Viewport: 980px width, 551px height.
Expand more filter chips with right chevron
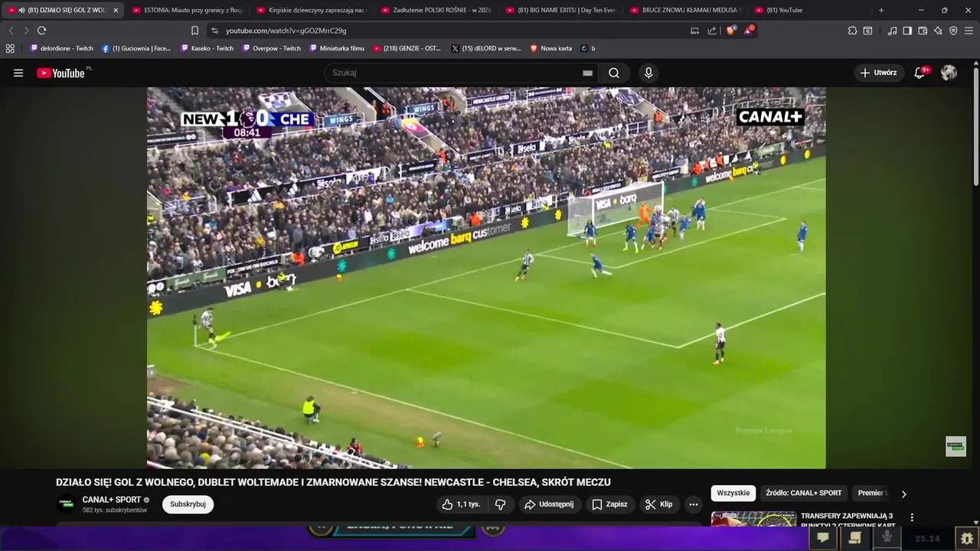[x=903, y=494]
